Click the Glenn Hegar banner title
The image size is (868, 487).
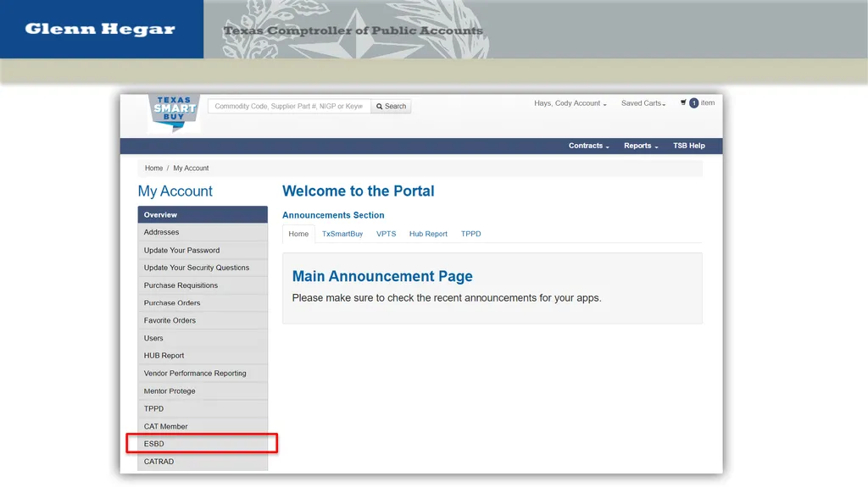(x=100, y=30)
